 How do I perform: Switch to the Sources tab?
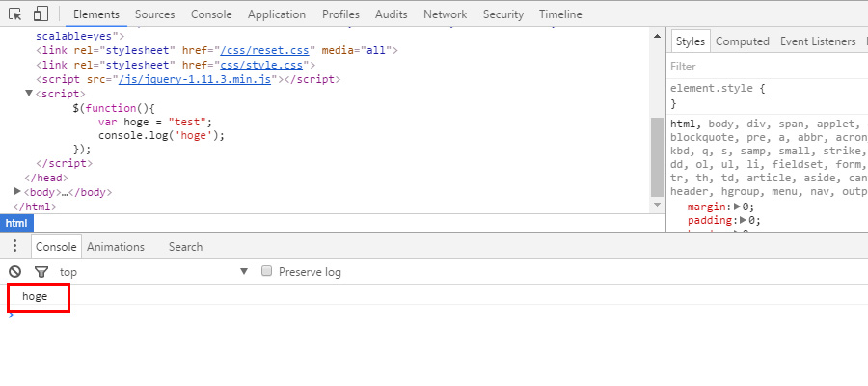click(x=154, y=14)
